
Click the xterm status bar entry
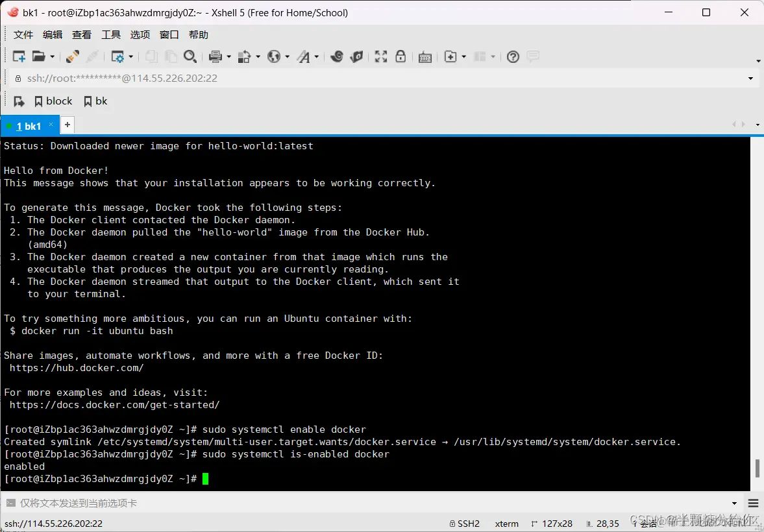click(507, 524)
